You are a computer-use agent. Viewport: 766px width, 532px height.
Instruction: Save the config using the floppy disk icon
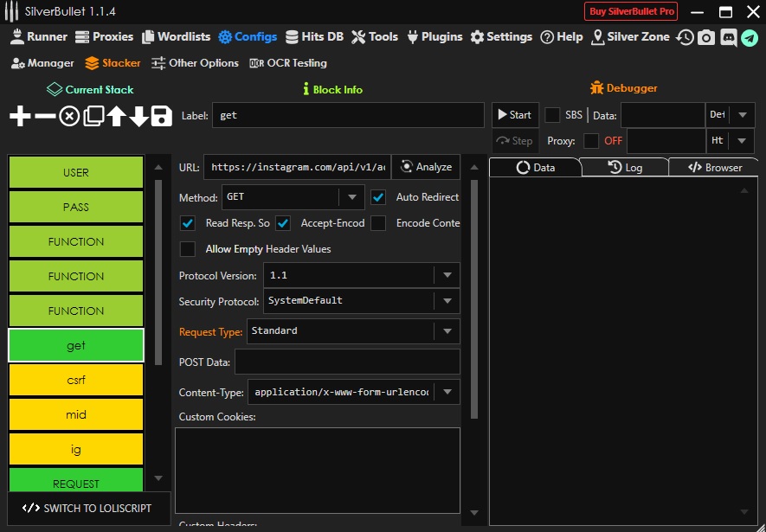point(162,117)
